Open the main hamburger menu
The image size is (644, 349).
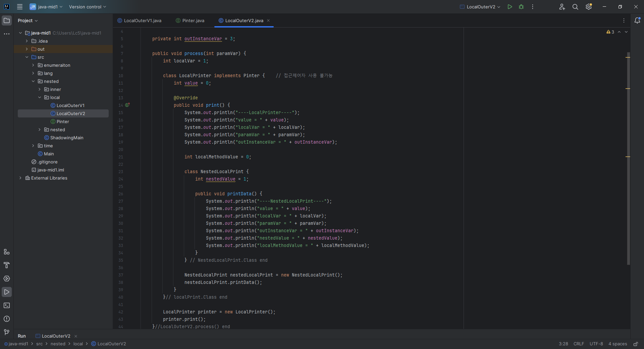coord(20,7)
